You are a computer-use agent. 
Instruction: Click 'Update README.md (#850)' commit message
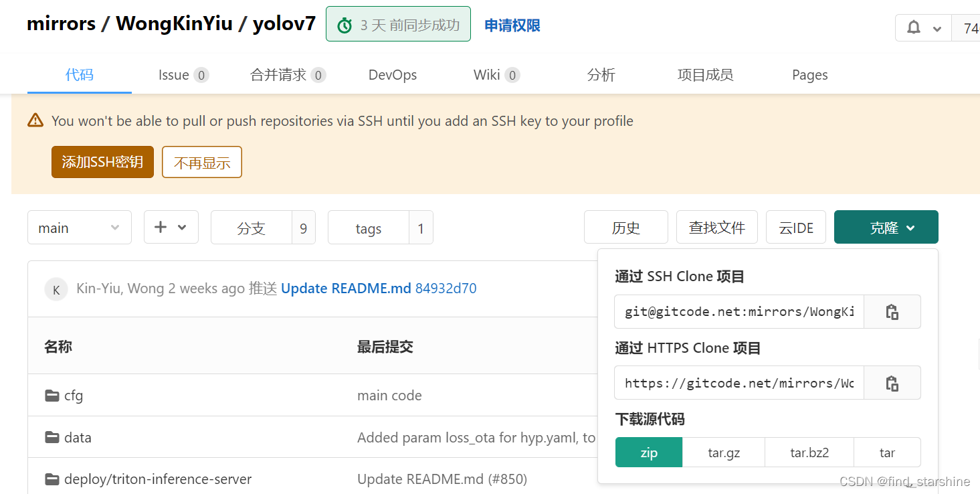[442, 479]
